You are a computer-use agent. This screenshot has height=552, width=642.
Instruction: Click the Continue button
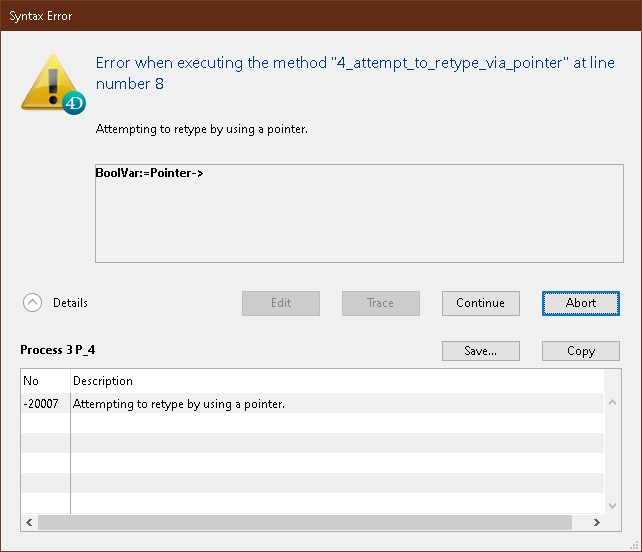click(x=480, y=303)
